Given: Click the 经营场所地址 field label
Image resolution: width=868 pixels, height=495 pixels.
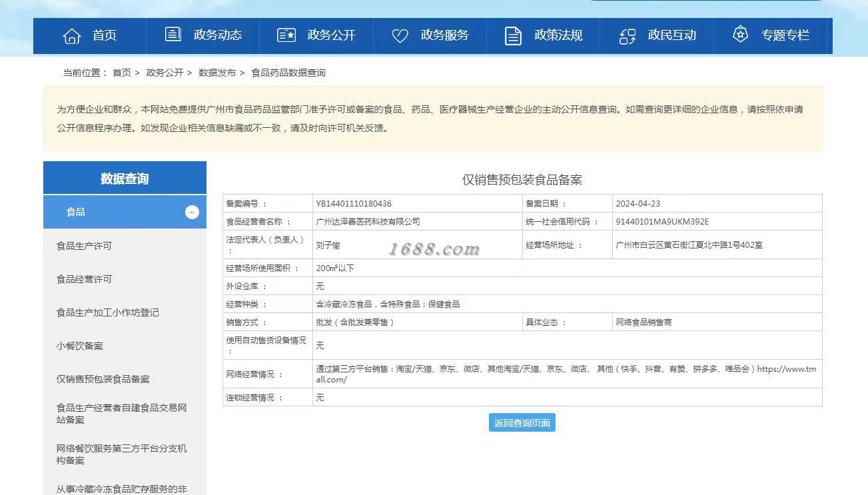Looking at the screenshot, I should click(554, 245).
